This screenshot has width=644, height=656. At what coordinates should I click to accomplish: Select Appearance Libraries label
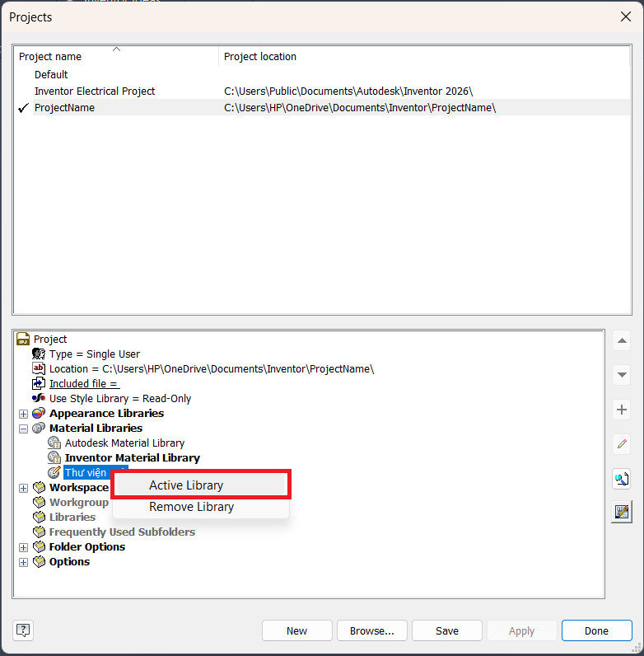pyautogui.click(x=106, y=414)
